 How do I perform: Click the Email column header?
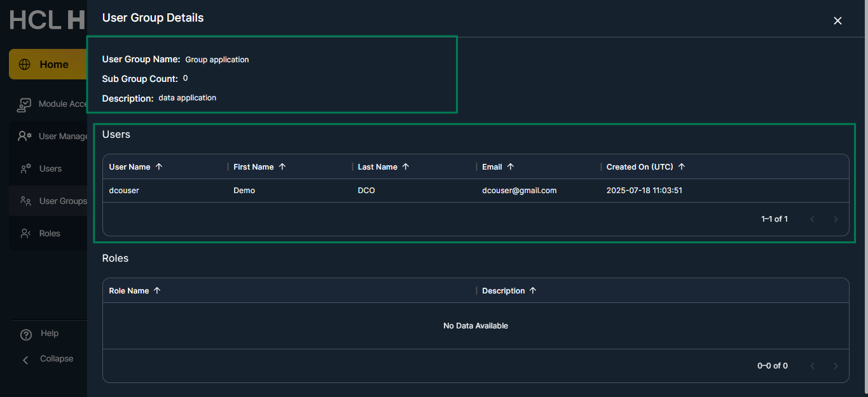(492, 167)
